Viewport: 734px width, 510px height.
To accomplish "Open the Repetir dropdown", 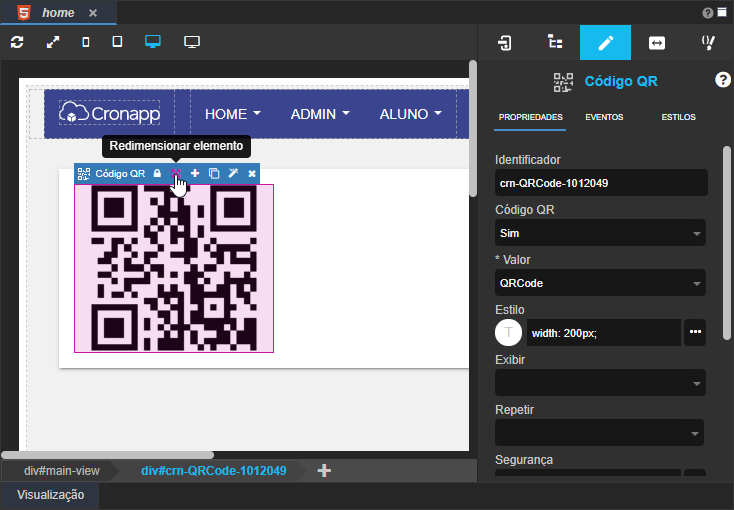I will (x=599, y=433).
